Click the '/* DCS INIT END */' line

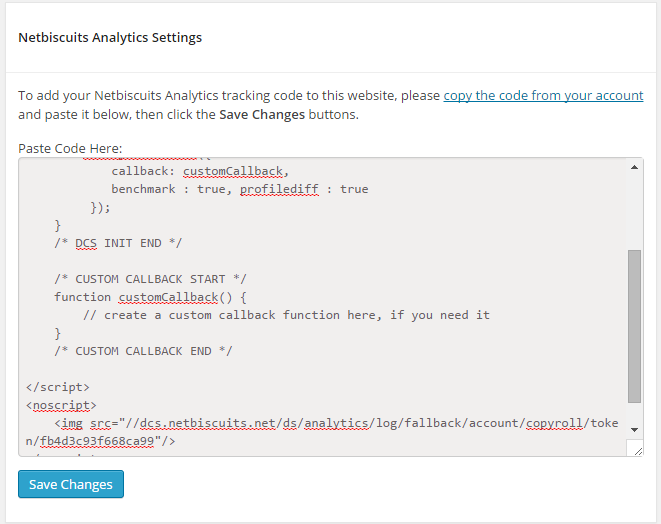click(x=118, y=243)
